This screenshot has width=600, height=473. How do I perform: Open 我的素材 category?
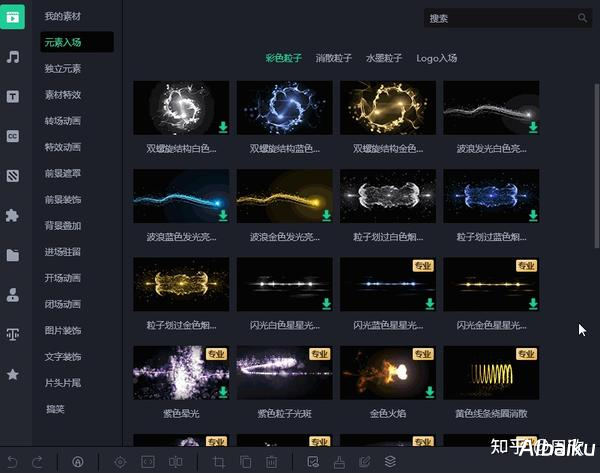[x=63, y=16]
